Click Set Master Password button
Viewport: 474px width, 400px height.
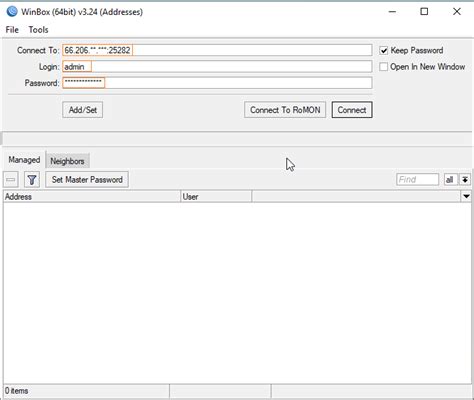87,180
